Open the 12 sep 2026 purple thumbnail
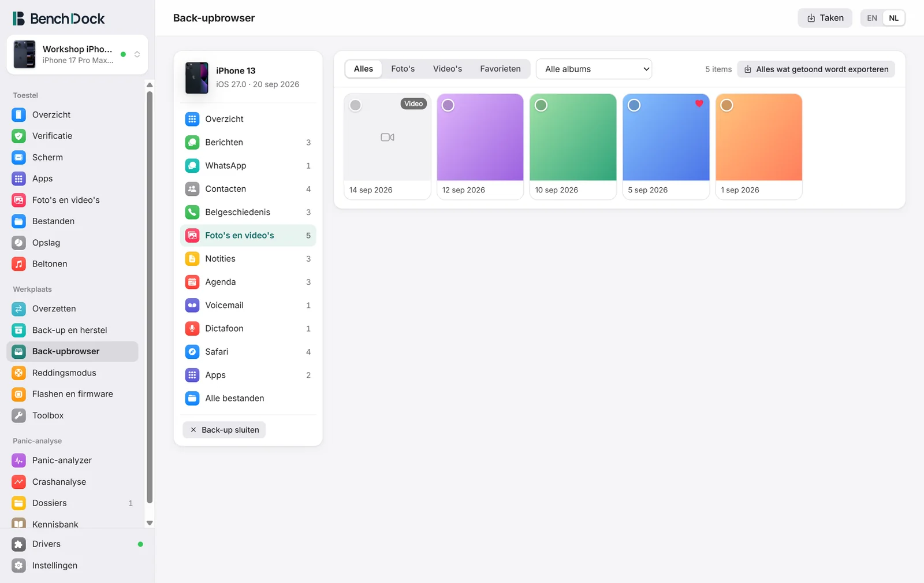The height and width of the screenshot is (583, 924). pos(480,138)
